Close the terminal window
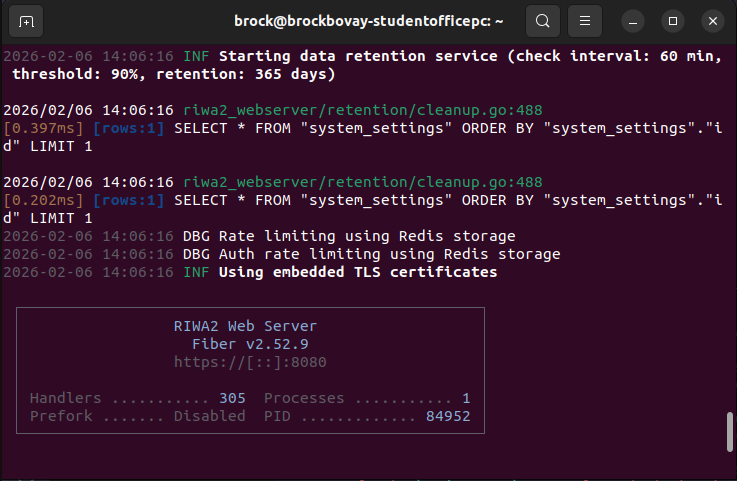737x481 pixels. click(713, 21)
